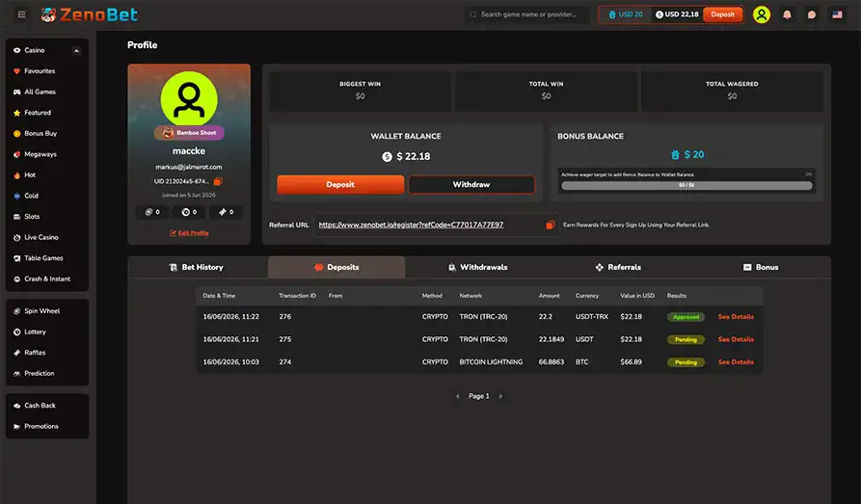This screenshot has height=504, width=861.
Task: Click the Date & Time column header
Action: (x=219, y=296)
